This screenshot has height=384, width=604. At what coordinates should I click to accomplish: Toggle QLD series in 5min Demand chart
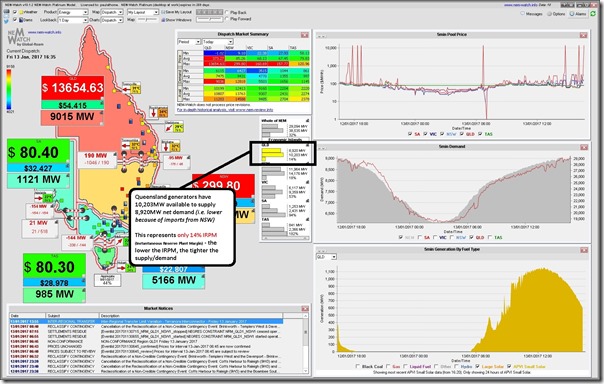point(471,237)
